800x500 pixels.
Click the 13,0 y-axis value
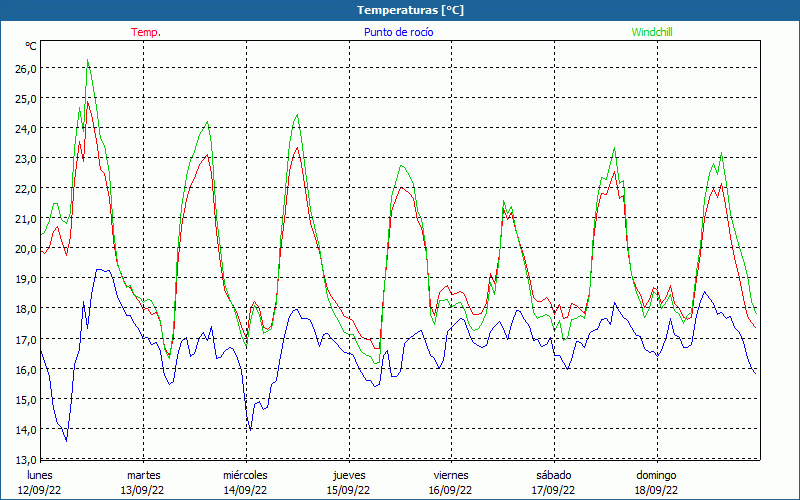pos(24,460)
